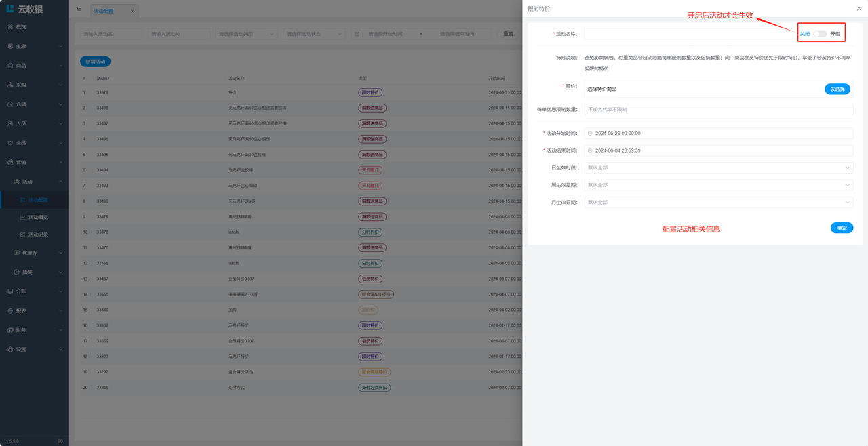This screenshot has width=868, height=446.
Task: Click the 活动名称 input field
Action: [x=688, y=34]
